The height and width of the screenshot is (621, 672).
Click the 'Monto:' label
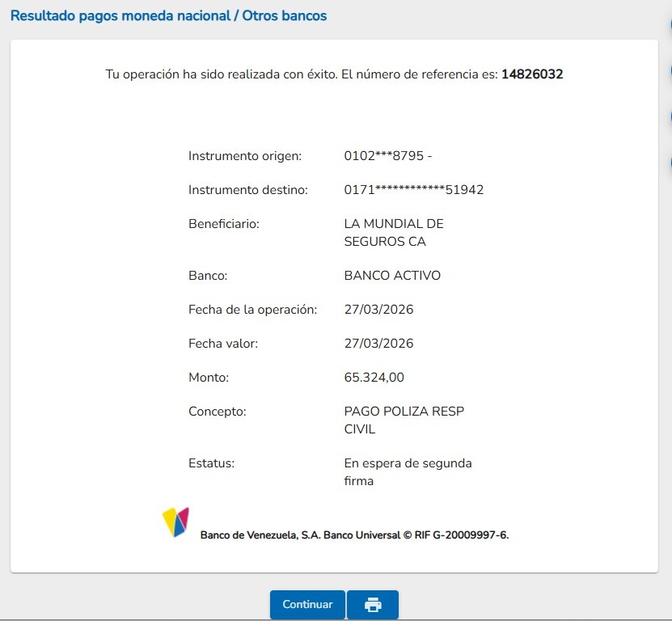tap(209, 378)
